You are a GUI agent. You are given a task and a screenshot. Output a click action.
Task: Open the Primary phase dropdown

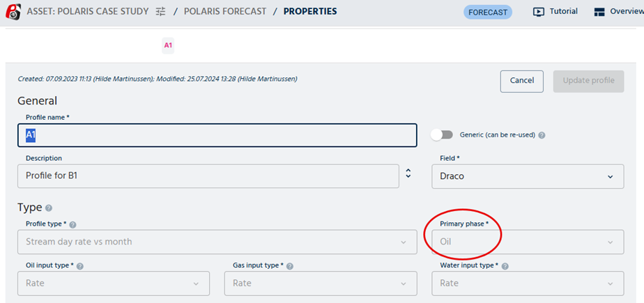(528, 242)
